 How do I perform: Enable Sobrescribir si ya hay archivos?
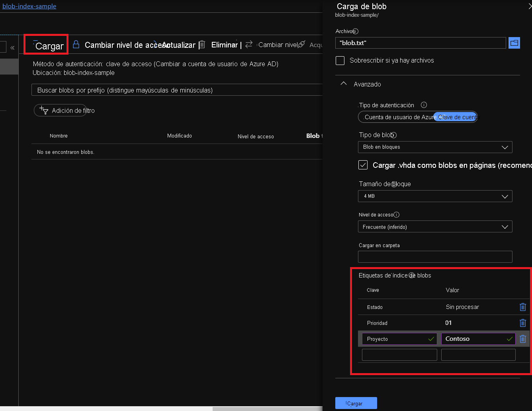(340, 61)
